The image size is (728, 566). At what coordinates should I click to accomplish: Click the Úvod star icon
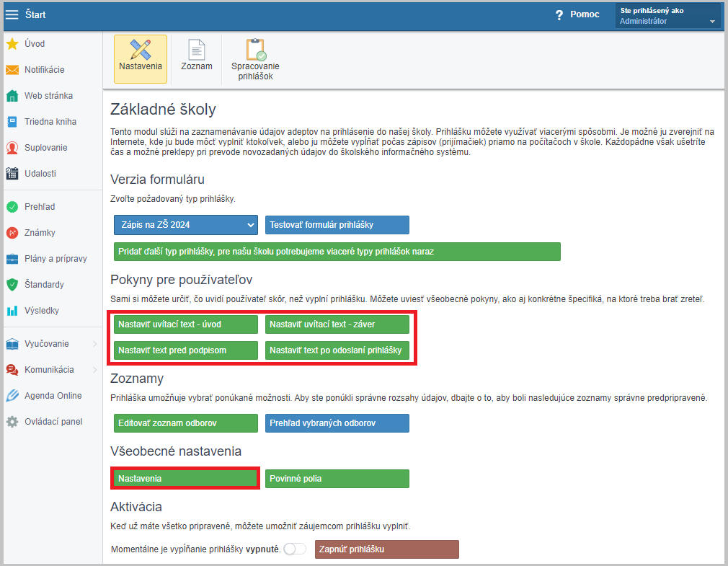coord(12,44)
